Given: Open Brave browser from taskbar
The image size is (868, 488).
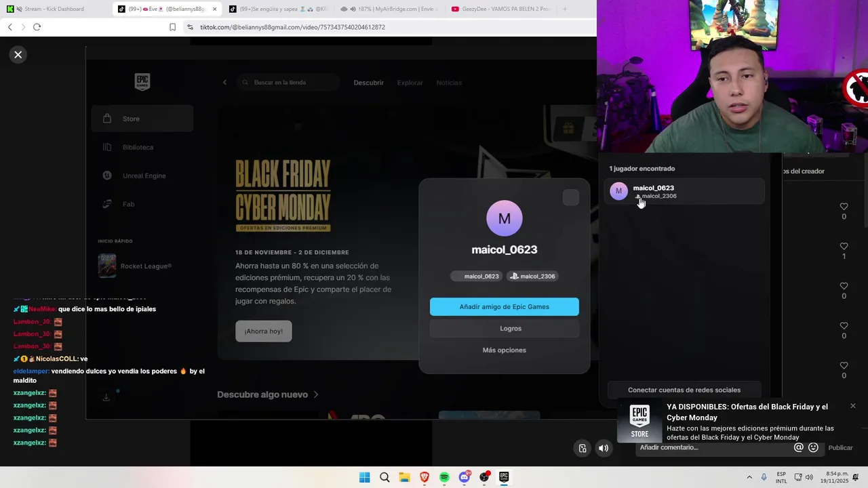Looking at the screenshot, I should tap(425, 477).
